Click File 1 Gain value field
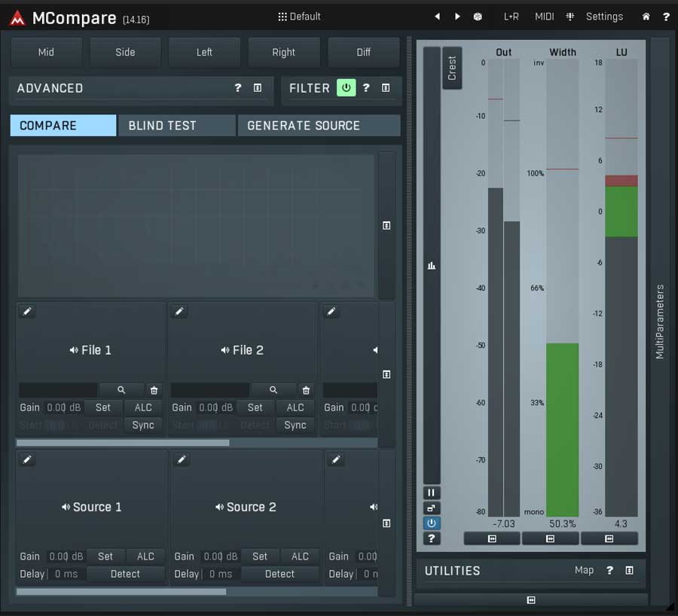Viewport: 678px width, 616px height. pos(63,407)
